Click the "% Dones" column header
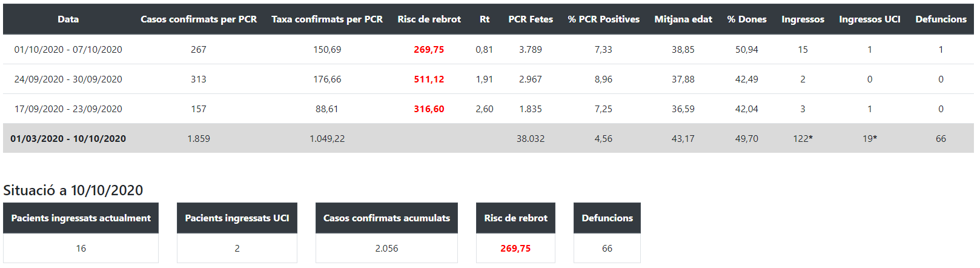This screenshot has height=268, width=980. coord(747,19)
